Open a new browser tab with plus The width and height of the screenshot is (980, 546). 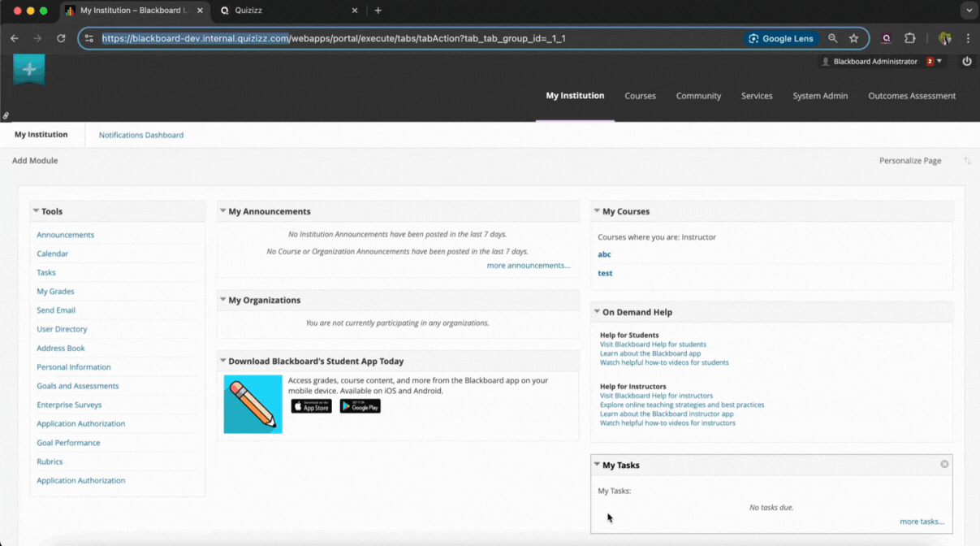378,11
